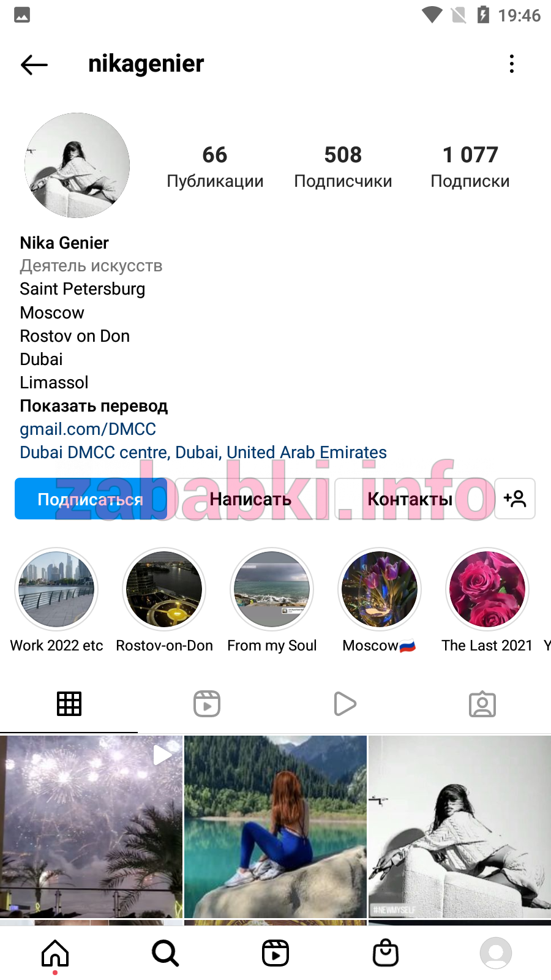
Task: Tap the Контакты button
Action: point(410,499)
